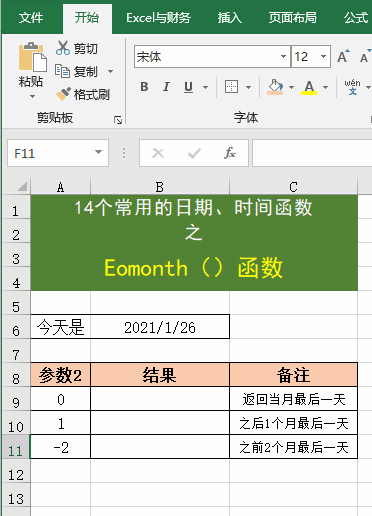Switch to the 公式 tab
Viewport: 372px width, 516px height.
click(356, 18)
